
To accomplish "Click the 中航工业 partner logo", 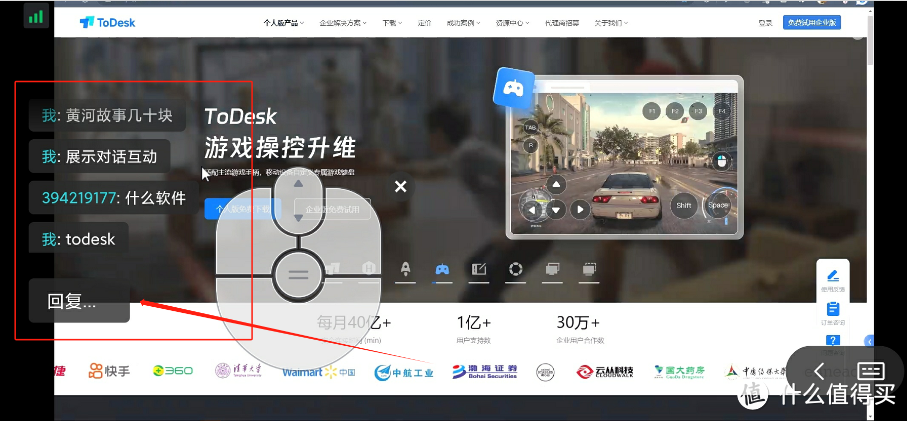I will (404, 371).
